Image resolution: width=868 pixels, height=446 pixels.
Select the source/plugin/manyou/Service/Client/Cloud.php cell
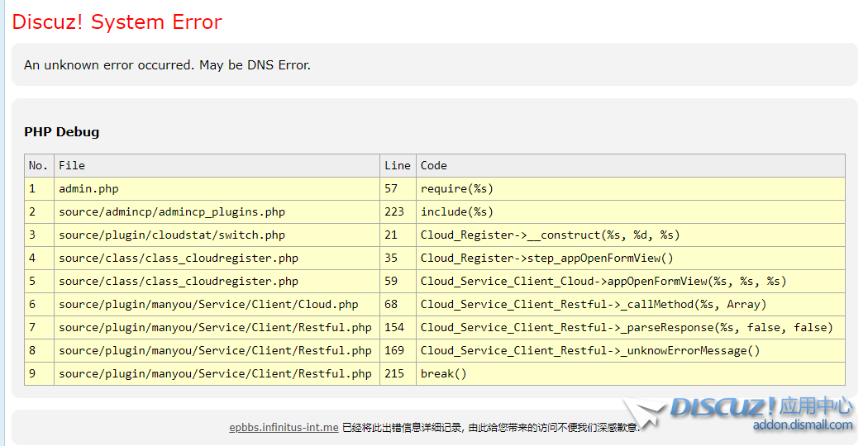(208, 304)
